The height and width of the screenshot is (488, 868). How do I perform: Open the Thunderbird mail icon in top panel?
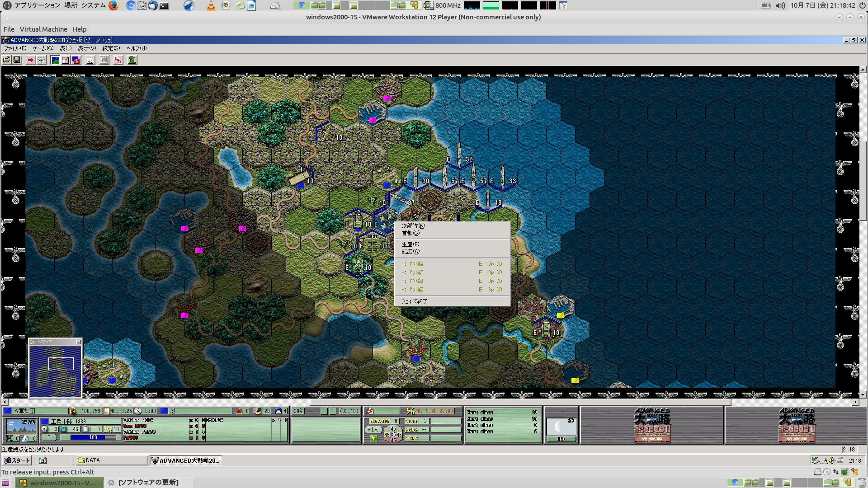tap(153, 5)
